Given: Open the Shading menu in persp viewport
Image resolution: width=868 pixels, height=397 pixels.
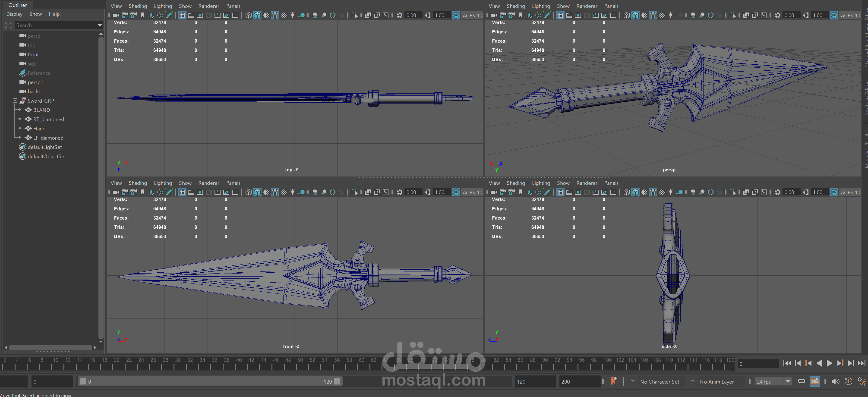Looking at the screenshot, I should (516, 6).
